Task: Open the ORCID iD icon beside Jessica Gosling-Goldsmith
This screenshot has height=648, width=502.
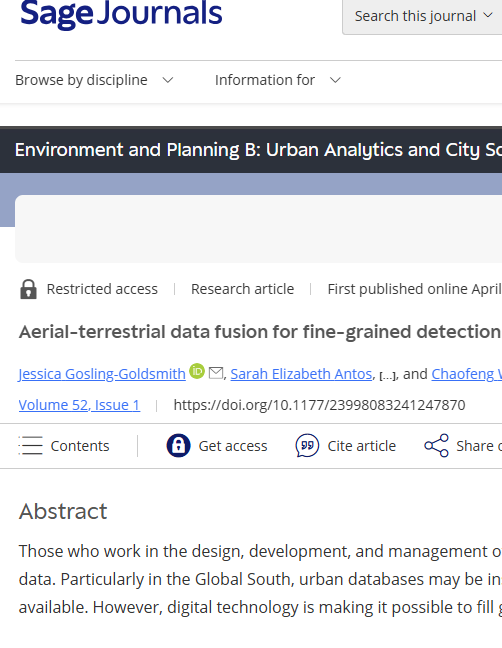Action: click(197, 371)
